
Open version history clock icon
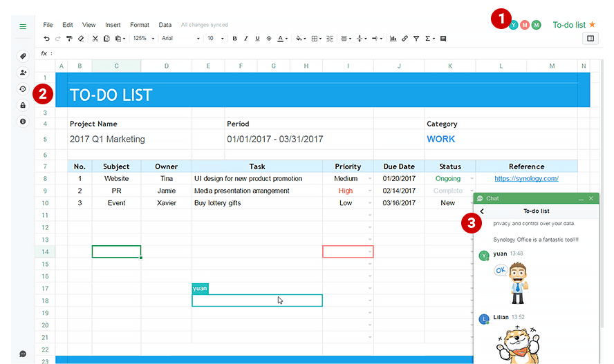click(x=23, y=89)
